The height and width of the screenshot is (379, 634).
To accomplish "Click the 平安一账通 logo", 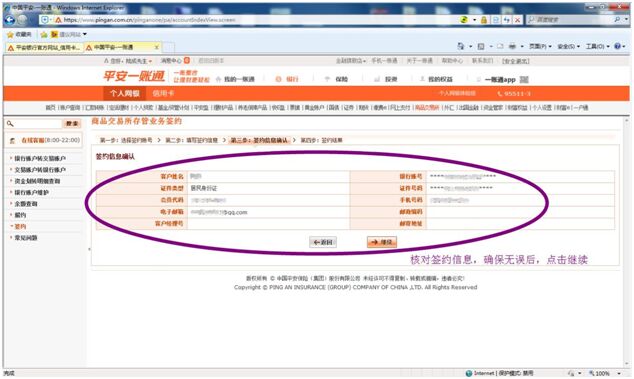I will click(134, 76).
